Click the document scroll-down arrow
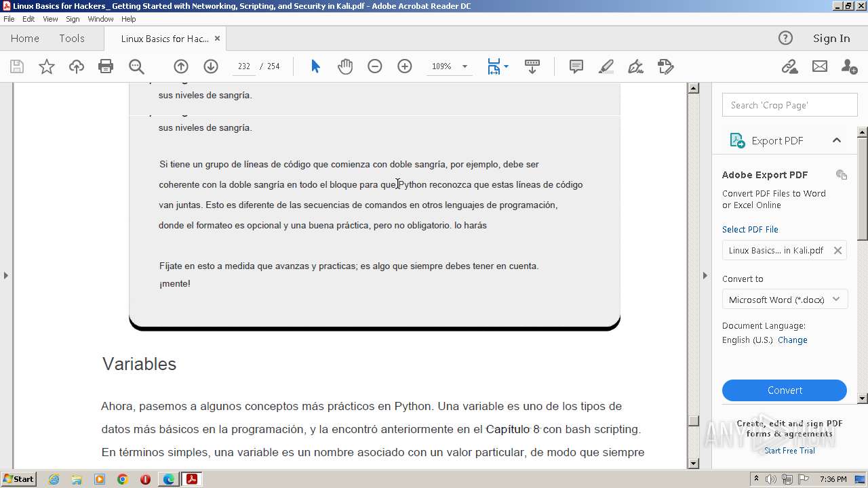Image resolution: width=868 pixels, height=488 pixels. coord(693,464)
